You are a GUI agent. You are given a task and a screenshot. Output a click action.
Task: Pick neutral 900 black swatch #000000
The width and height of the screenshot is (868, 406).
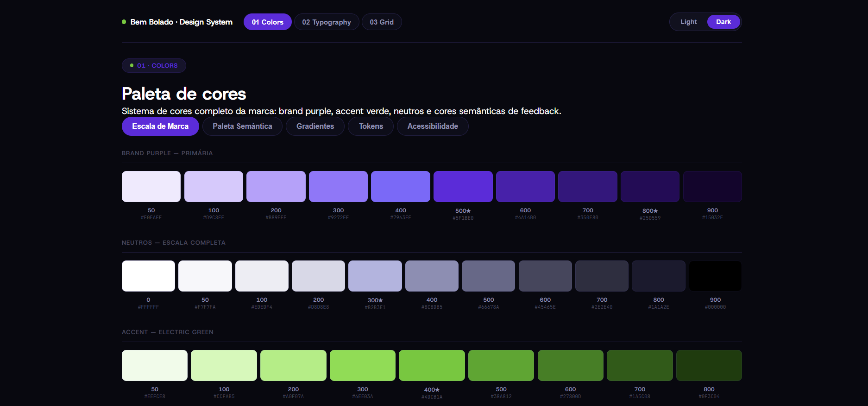tap(715, 276)
